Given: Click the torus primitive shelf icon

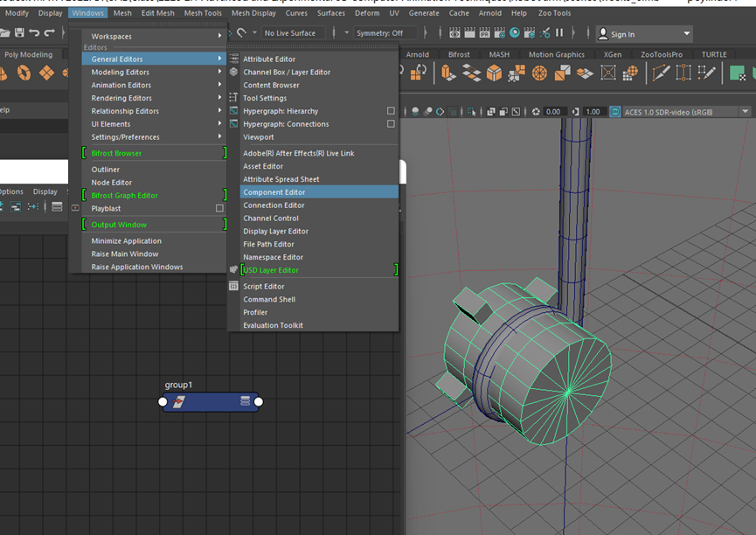Looking at the screenshot, I should tap(24, 73).
